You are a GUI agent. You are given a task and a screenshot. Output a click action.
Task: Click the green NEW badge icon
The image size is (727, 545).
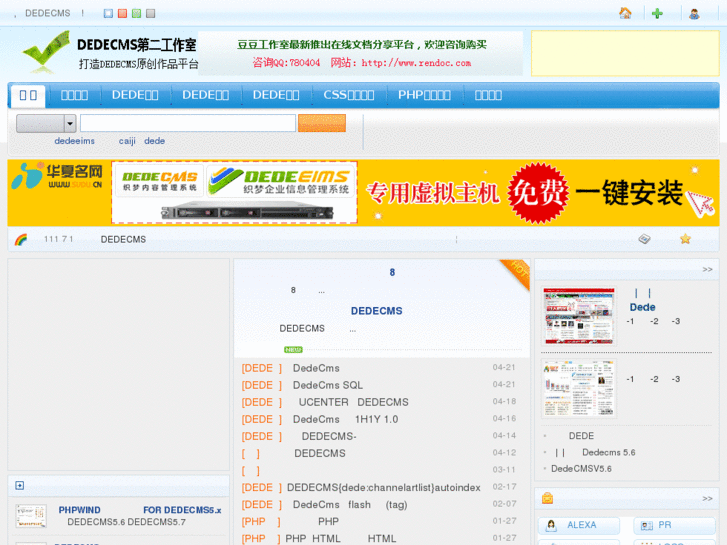tap(293, 350)
